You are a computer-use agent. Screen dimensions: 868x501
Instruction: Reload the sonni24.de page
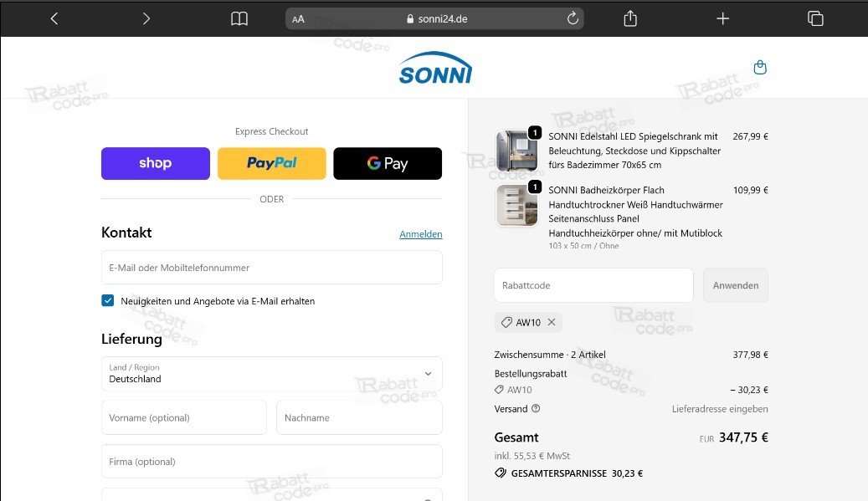click(573, 18)
